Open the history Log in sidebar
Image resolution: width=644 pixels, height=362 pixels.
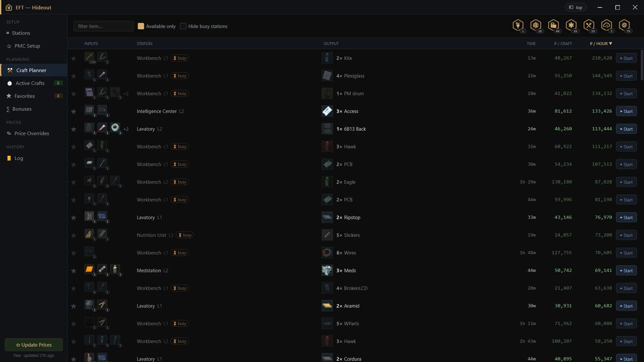point(33,158)
